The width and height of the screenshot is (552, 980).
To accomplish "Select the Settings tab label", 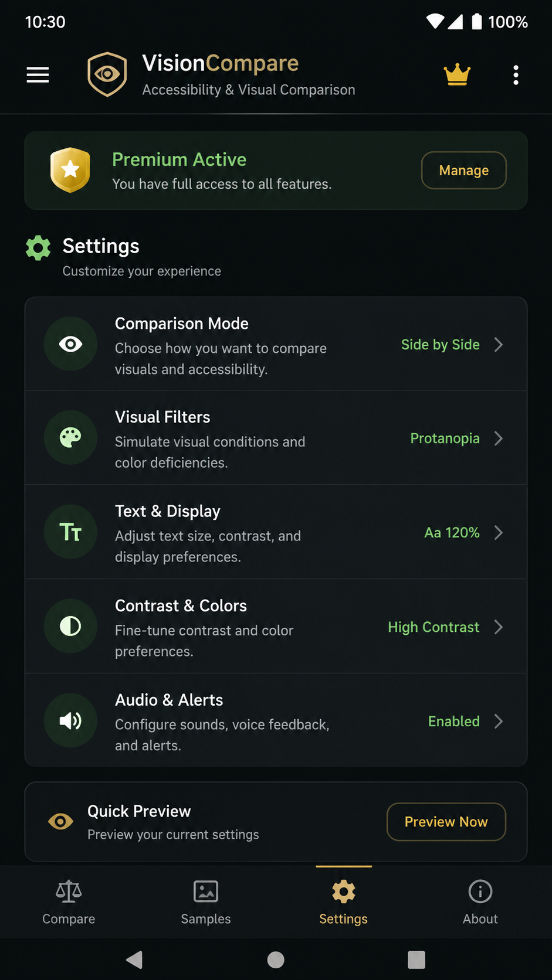I will [343, 919].
